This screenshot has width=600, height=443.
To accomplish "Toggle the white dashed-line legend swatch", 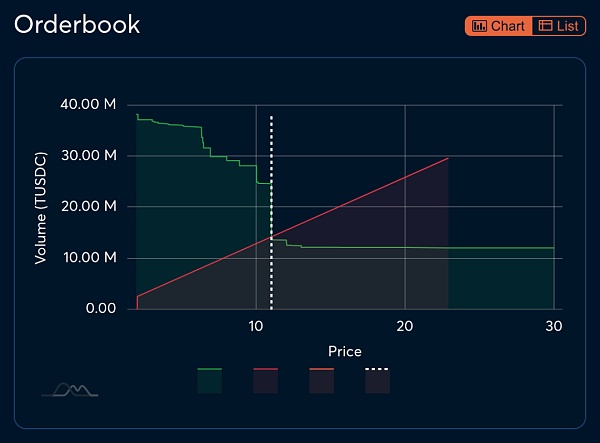I will point(377,380).
